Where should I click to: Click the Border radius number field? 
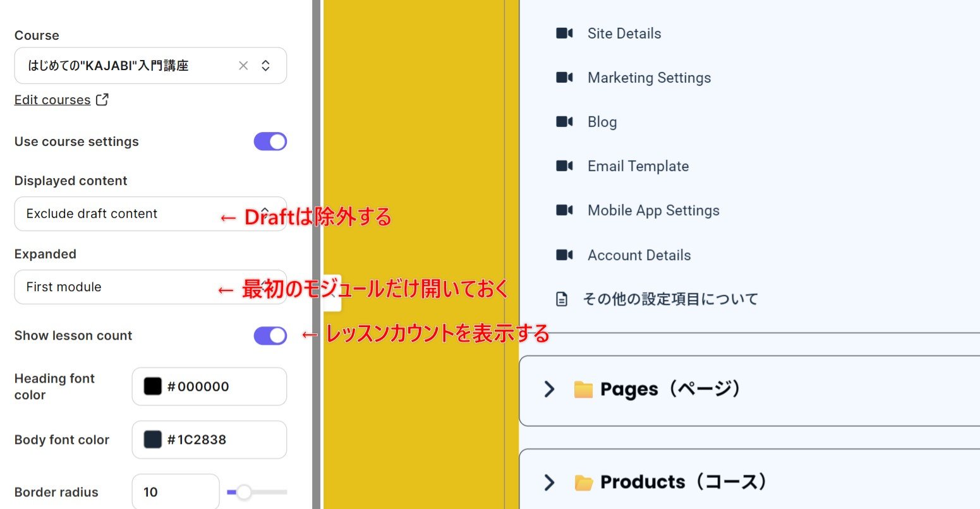pyautogui.click(x=176, y=491)
